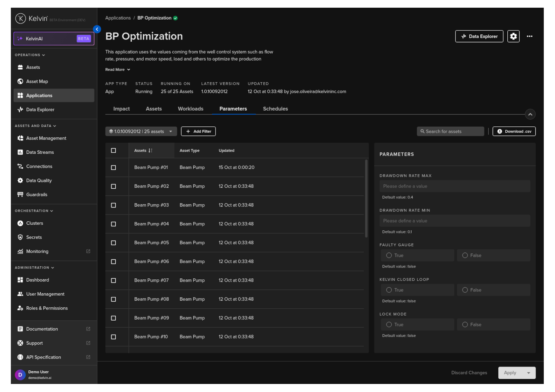This screenshot has height=392, width=555.
Task: Check the box for Beam Pump #03
Action: (x=114, y=205)
